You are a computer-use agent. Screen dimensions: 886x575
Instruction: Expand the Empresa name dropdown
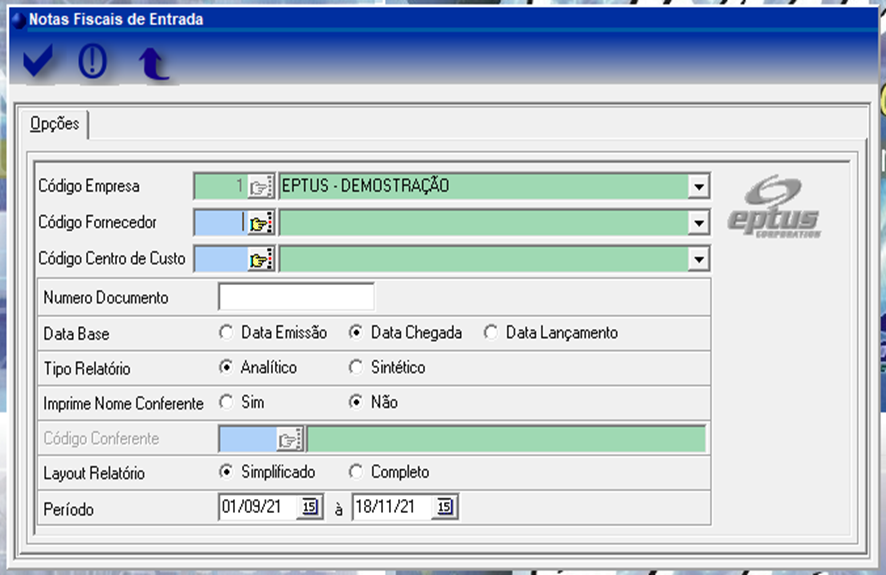[x=699, y=186]
